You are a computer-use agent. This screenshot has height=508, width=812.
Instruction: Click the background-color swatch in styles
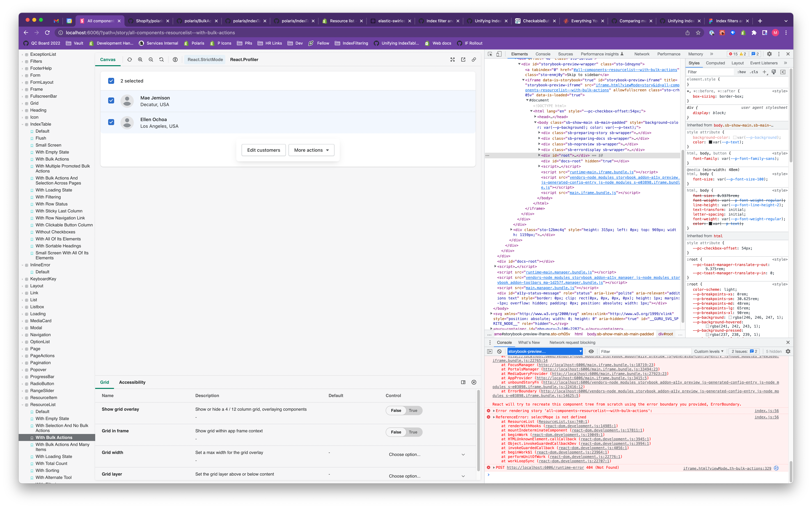(735, 137)
